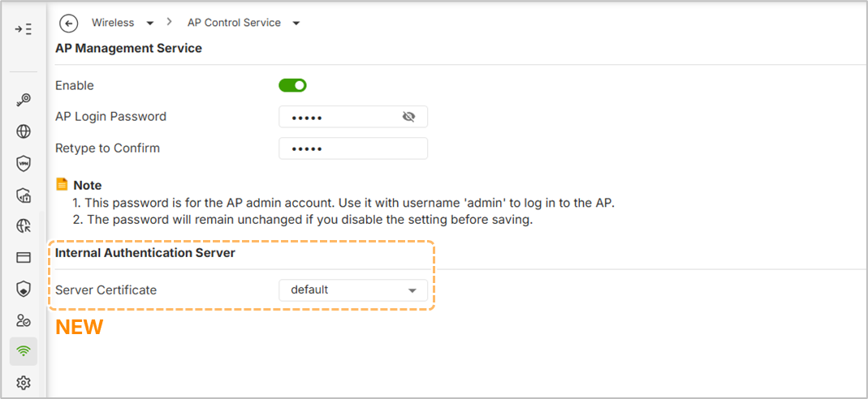
Task: Click the back arrow button
Action: (69, 23)
